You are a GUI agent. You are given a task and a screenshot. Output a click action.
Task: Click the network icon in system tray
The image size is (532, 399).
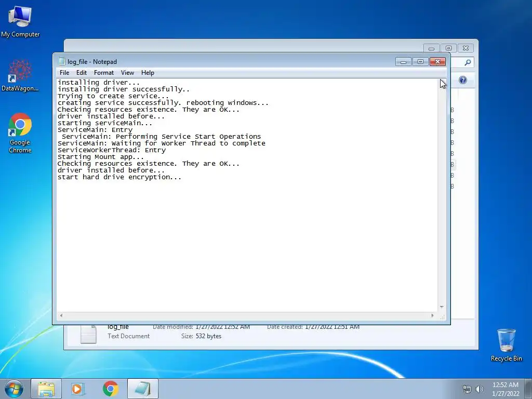pos(467,389)
